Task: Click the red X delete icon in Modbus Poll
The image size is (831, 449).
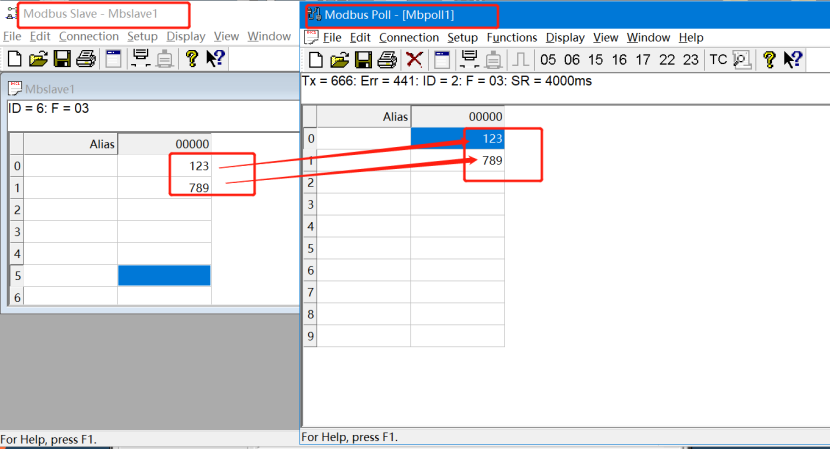Action: [414, 60]
